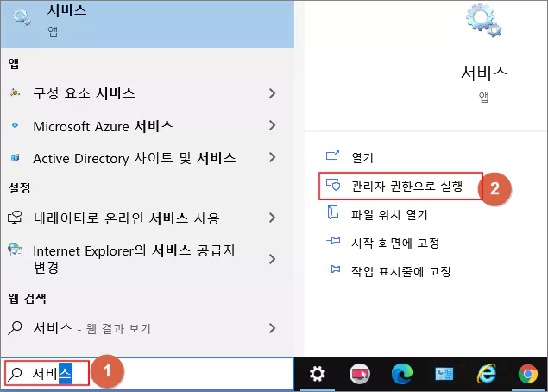Image resolution: width=548 pixels, height=392 pixels.
Task: Open Settings gear on the taskbar
Action: (x=318, y=374)
